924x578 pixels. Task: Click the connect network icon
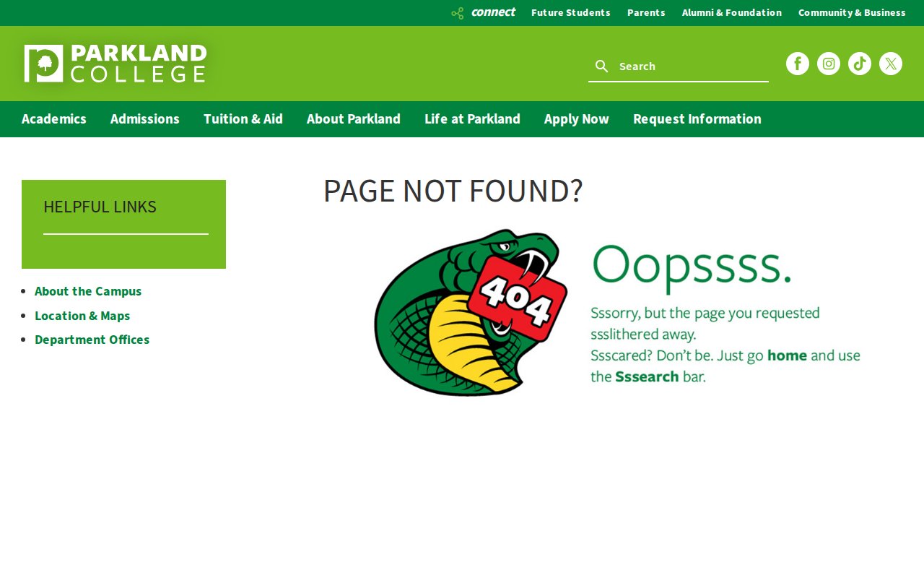click(x=458, y=13)
